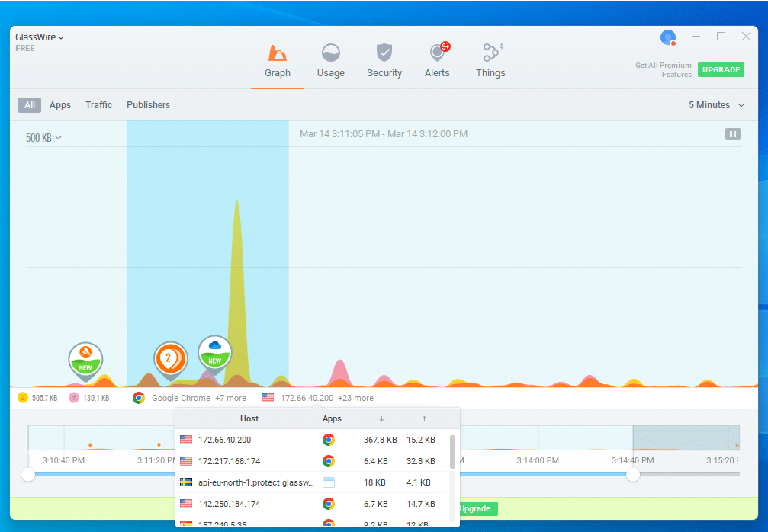
Task: Select host 172.217.168.174
Action: 230,461
